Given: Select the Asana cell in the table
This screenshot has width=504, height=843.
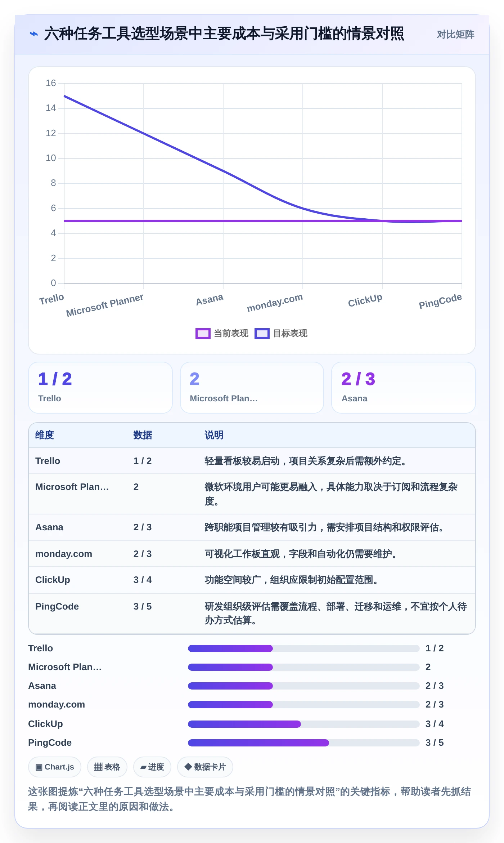Looking at the screenshot, I should coord(49,527).
